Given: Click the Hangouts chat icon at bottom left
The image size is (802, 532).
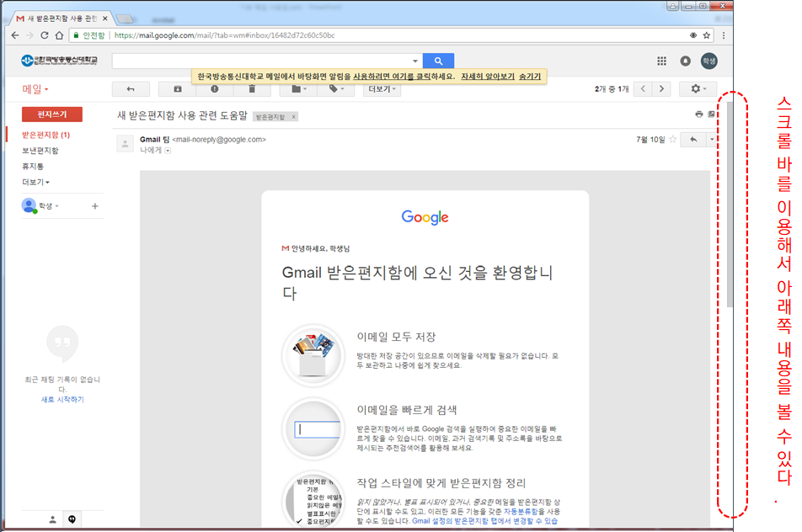Looking at the screenshot, I should coord(72,519).
